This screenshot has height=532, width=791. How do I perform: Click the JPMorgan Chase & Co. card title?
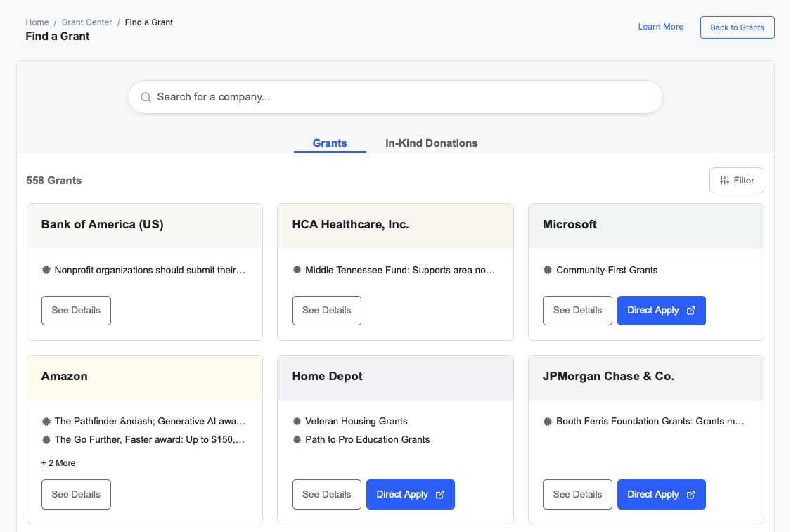point(608,376)
